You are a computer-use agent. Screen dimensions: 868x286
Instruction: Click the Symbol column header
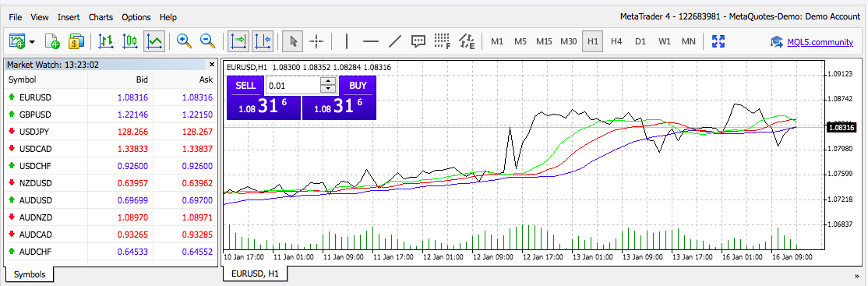[x=46, y=79]
